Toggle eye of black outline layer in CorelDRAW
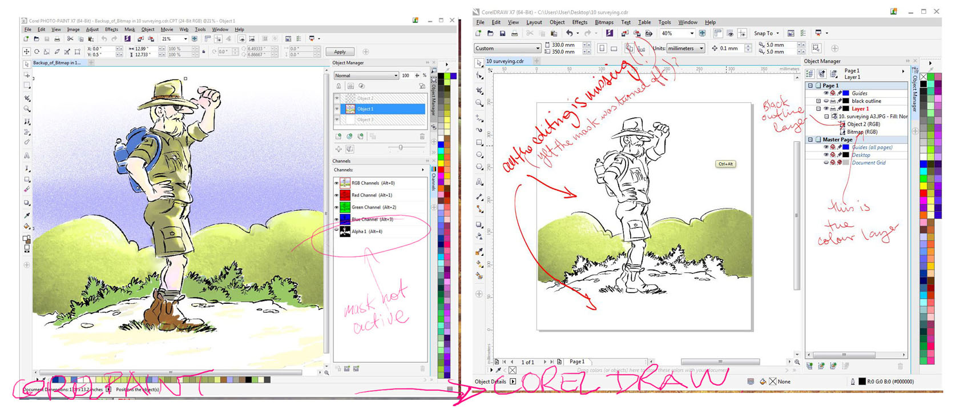 (826, 101)
